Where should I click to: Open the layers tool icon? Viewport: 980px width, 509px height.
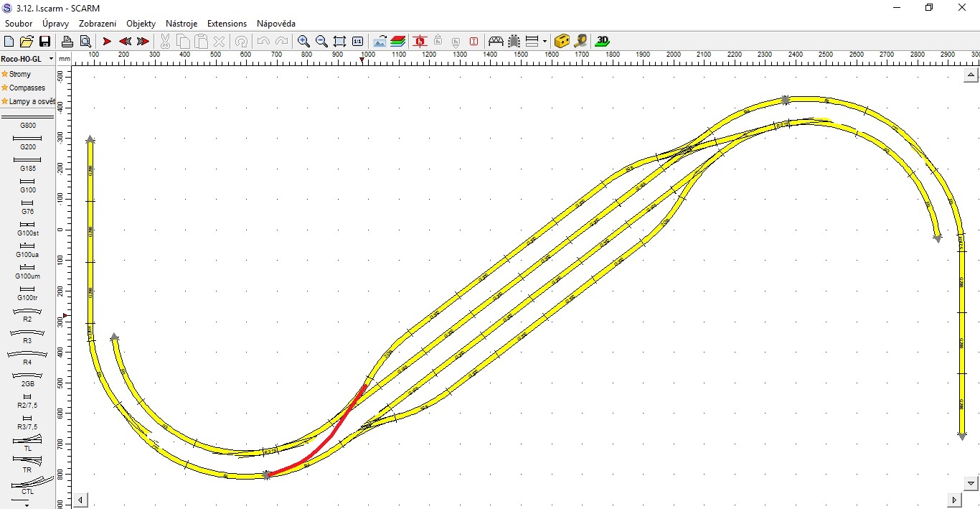(398, 42)
